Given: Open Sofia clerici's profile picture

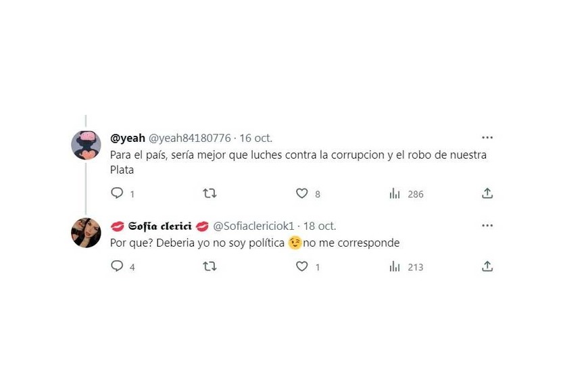Looking at the screenshot, I should [86, 232].
